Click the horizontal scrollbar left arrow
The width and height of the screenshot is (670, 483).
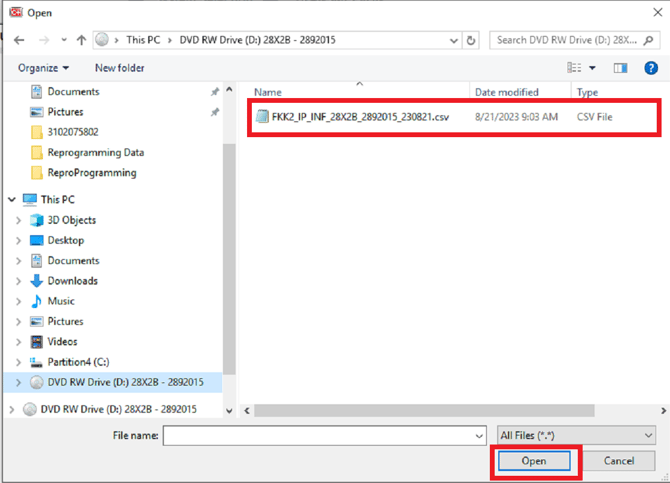point(247,411)
